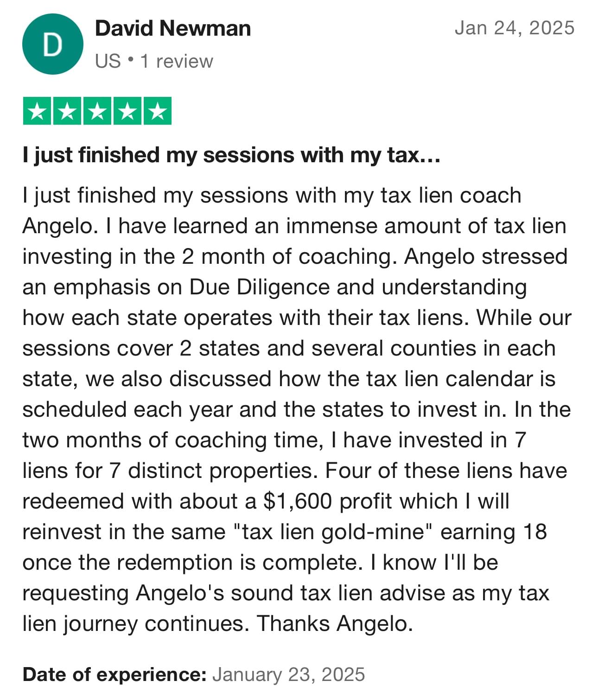Click 'scheduled each year' line of review

coord(127,409)
